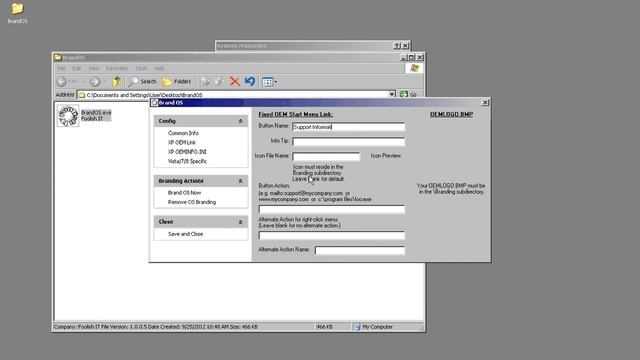Image resolution: width=640 pixels, height=360 pixels.
Task: Click the BrandOS Explorer title bar folder icon
Action: pyautogui.click(x=58, y=58)
